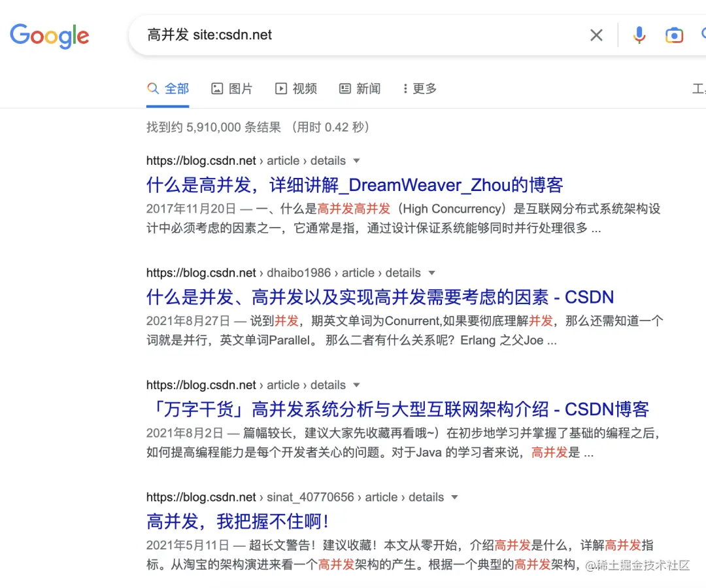Click the magnifying glass search icon
The image size is (706, 588).
pyautogui.click(x=704, y=35)
